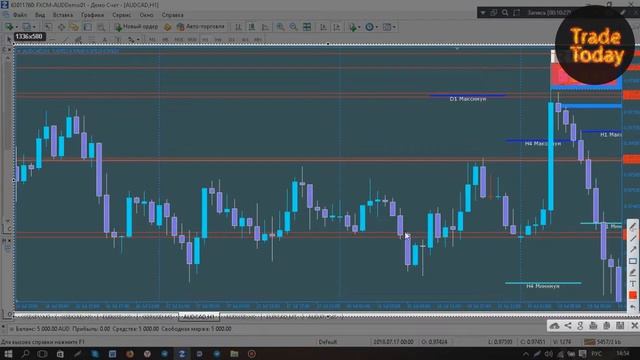Click the tile windows grid icon
Viewport: 640px width, 360px height.
[x=307, y=27]
